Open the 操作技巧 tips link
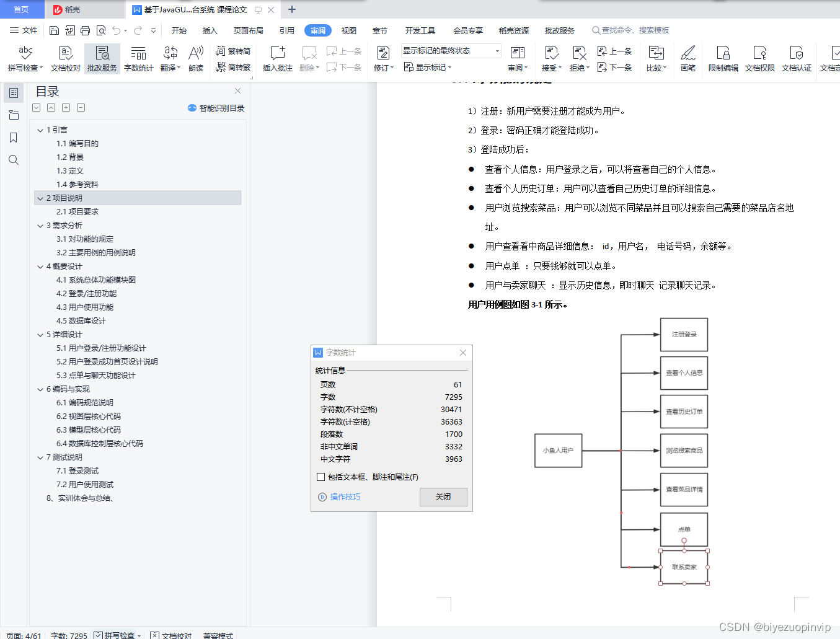This screenshot has height=639, width=840. (339, 497)
